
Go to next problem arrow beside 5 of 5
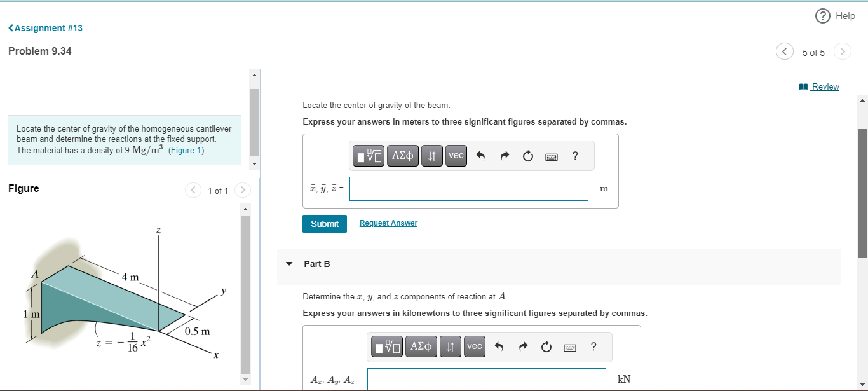point(842,51)
